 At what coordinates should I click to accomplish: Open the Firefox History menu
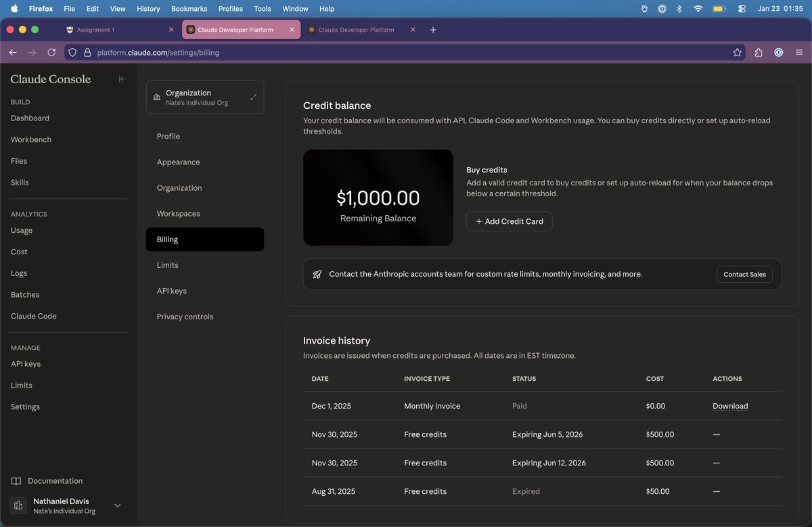point(148,9)
